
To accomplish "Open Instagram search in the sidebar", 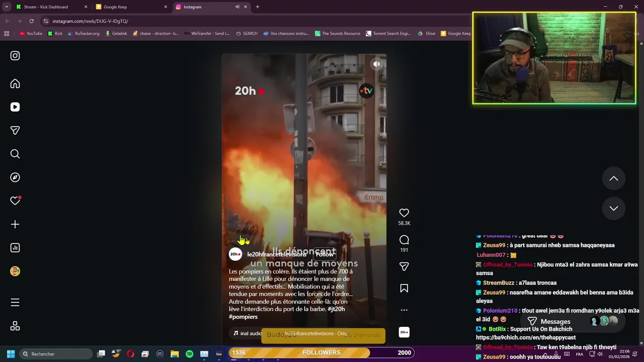I will (x=15, y=154).
